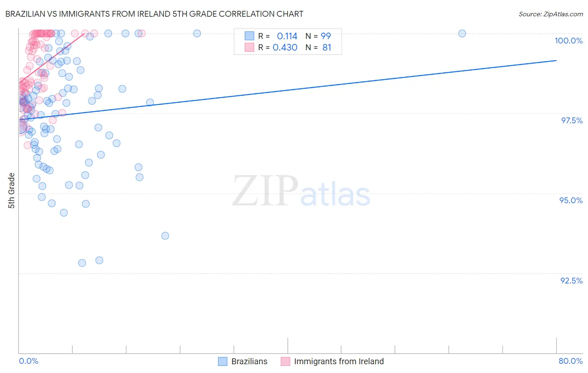This screenshot has width=588, height=373.
Task: Click the blue swatch beside R = 0.114
Action: tap(249, 36)
